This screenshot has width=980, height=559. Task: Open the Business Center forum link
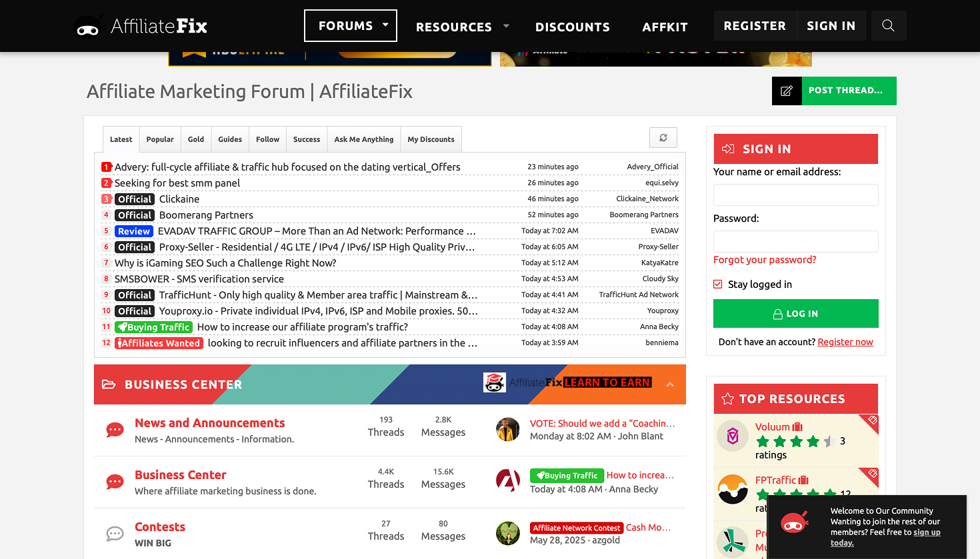[181, 475]
